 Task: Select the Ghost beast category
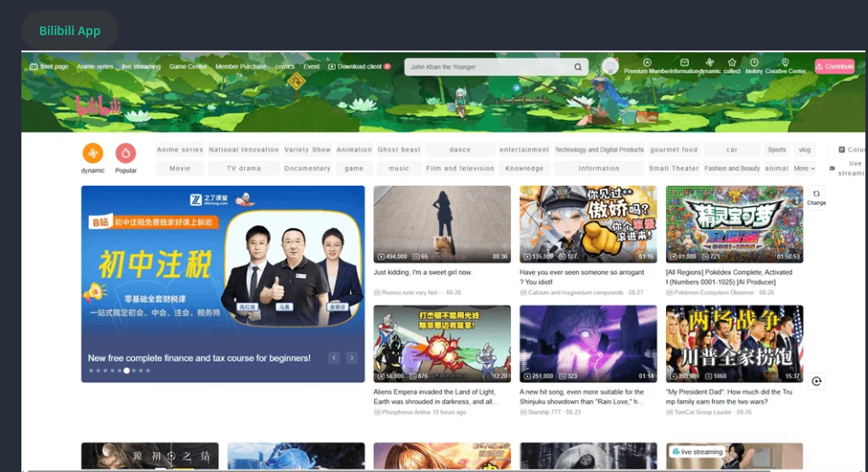tap(399, 150)
